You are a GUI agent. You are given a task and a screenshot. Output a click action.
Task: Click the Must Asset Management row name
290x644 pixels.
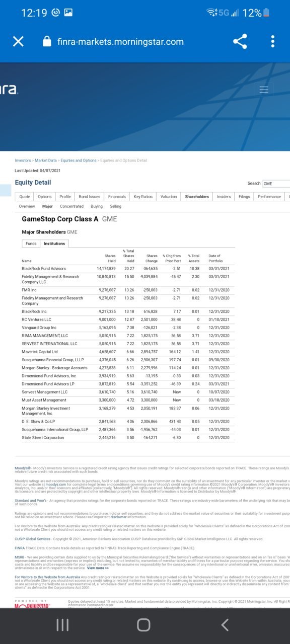point(44,400)
